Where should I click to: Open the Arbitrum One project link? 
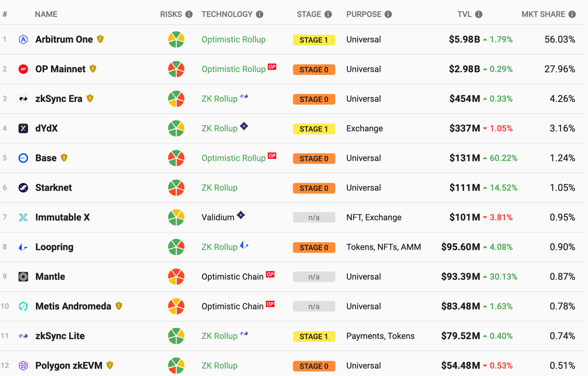click(64, 39)
